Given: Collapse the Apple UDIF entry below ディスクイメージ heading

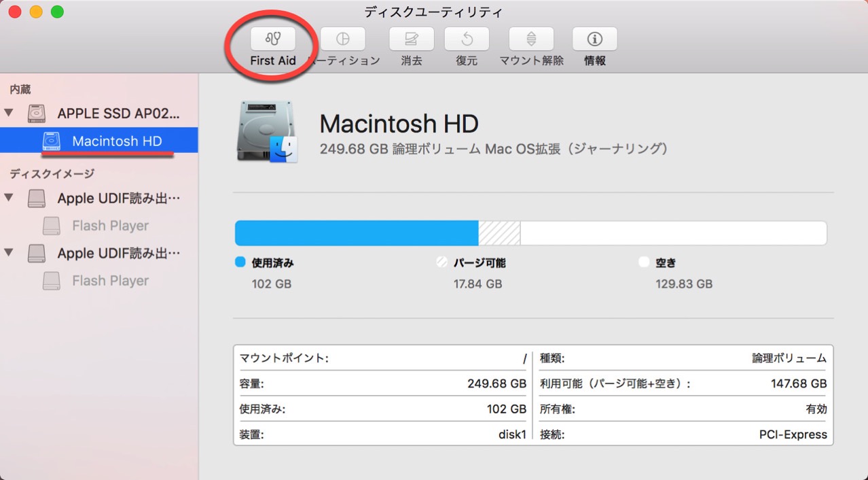Looking at the screenshot, I should (x=9, y=198).
